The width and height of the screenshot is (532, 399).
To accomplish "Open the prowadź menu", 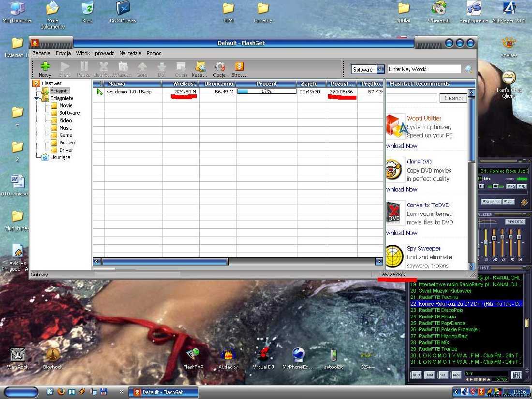I will pyautogui.click(x=104, y=53).
